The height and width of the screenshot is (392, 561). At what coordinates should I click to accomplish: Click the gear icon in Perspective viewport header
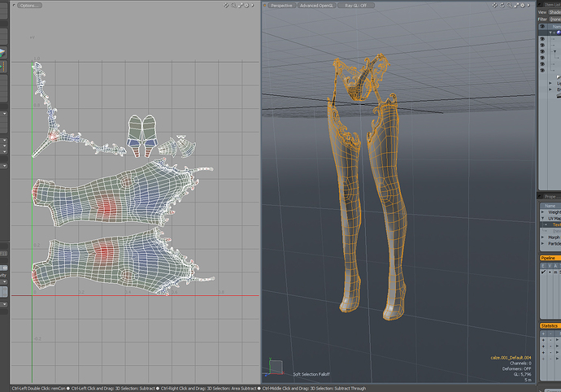522,6
